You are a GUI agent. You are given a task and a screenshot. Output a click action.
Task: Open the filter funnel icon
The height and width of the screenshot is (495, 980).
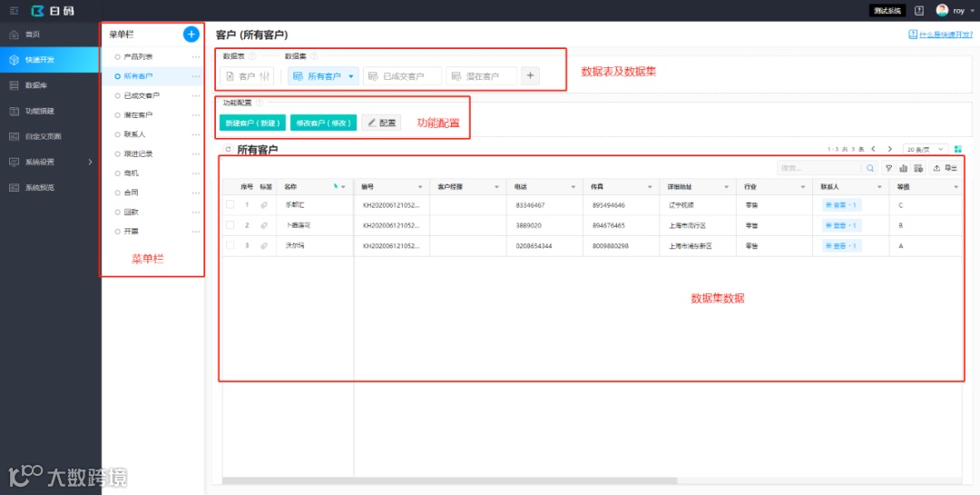[x=888, y=168]
